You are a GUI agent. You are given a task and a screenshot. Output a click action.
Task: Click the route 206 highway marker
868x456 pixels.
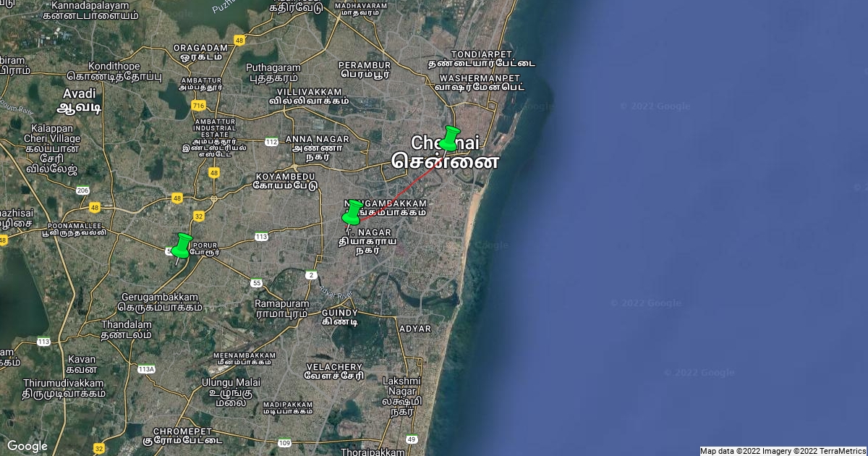pos(82,190)
